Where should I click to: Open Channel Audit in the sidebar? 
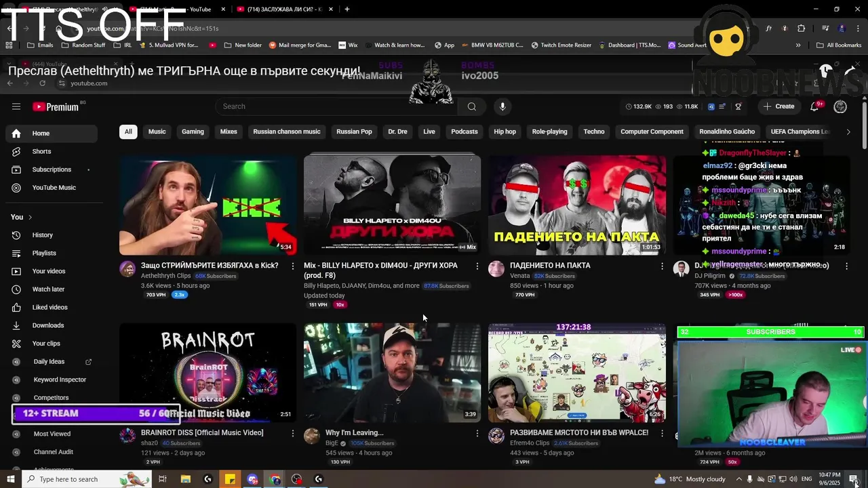click(53, 452)
